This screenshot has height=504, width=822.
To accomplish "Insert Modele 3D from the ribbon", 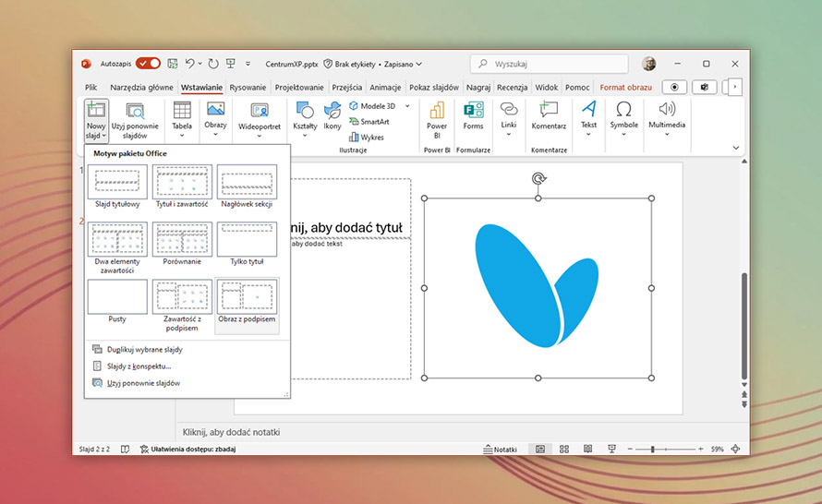I will [x=373, y=106].
